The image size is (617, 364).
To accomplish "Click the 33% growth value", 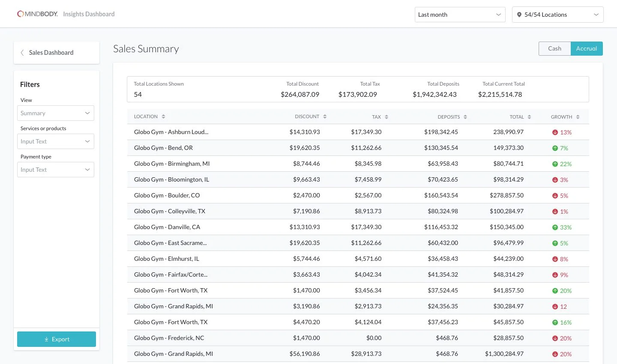I will [566, 227].
